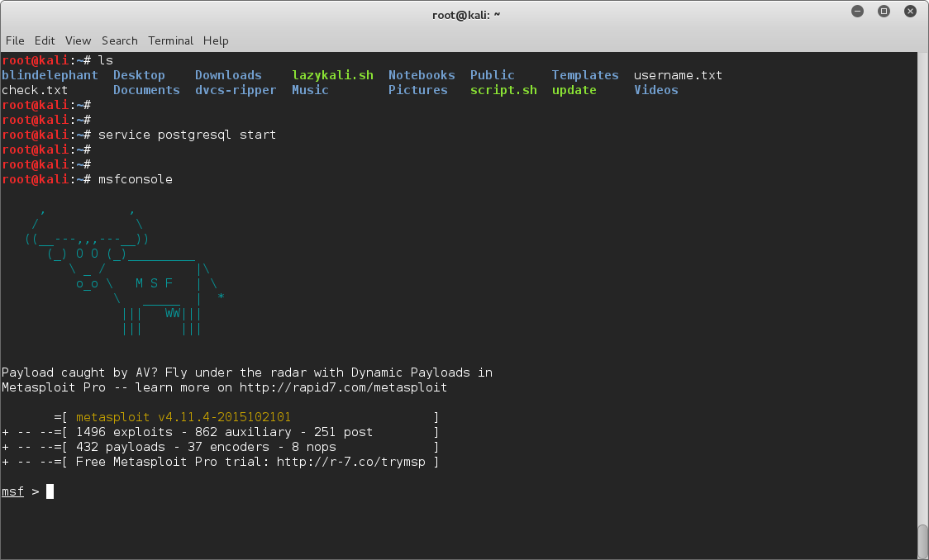
Task: Click the blindelephant directory name
Action: [x=50, y=75]
